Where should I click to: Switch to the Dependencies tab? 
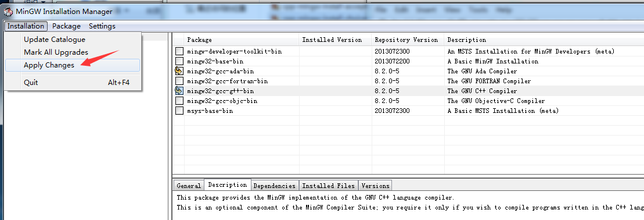[x=274, y=186]
